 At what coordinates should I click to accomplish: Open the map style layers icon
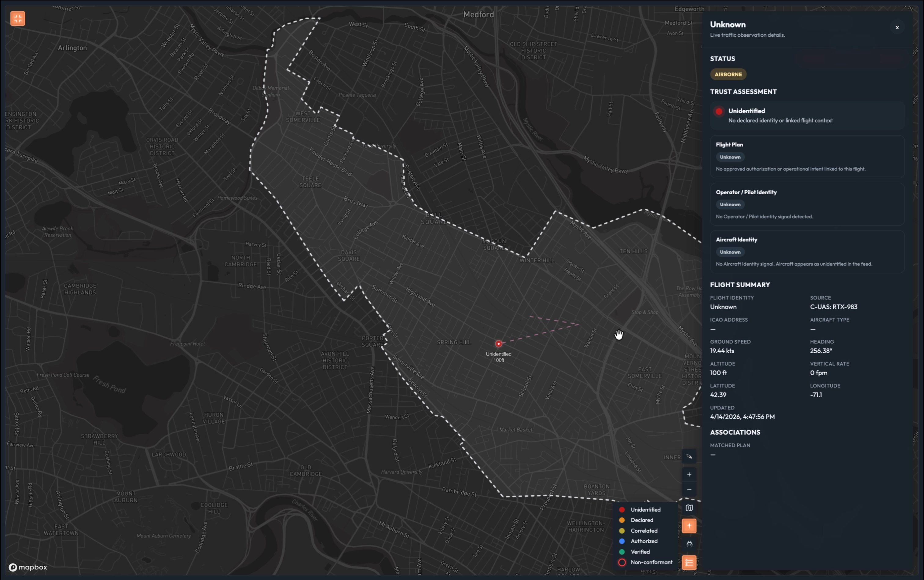click(689, 508)
